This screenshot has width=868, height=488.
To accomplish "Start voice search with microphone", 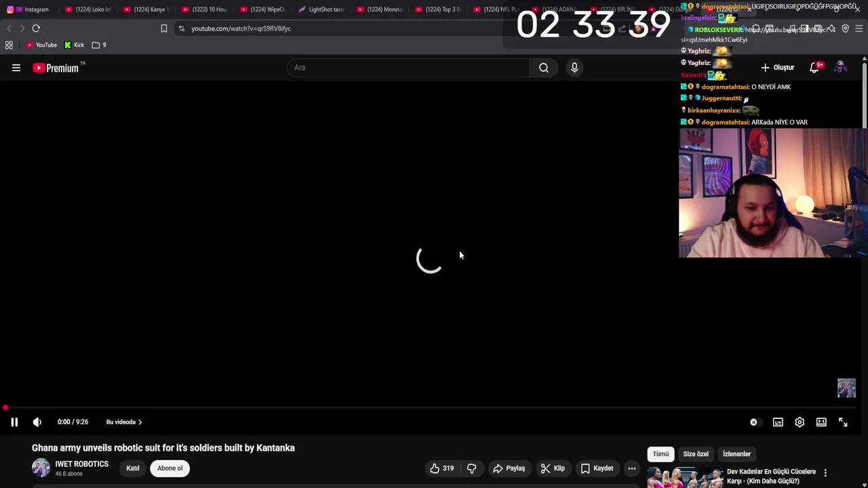I will pyautogui.click(x=574, y=68).
